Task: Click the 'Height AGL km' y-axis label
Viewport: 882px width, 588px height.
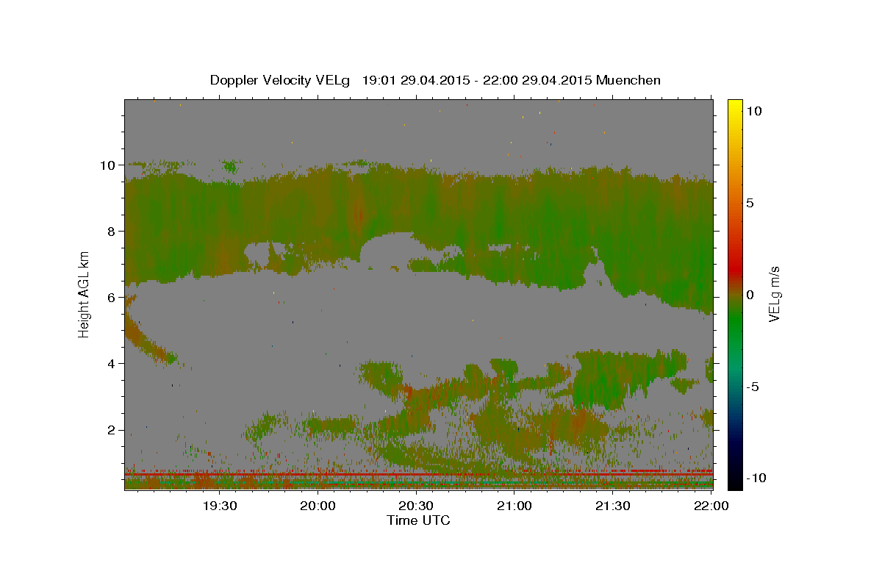Action: tap(84, 293)
